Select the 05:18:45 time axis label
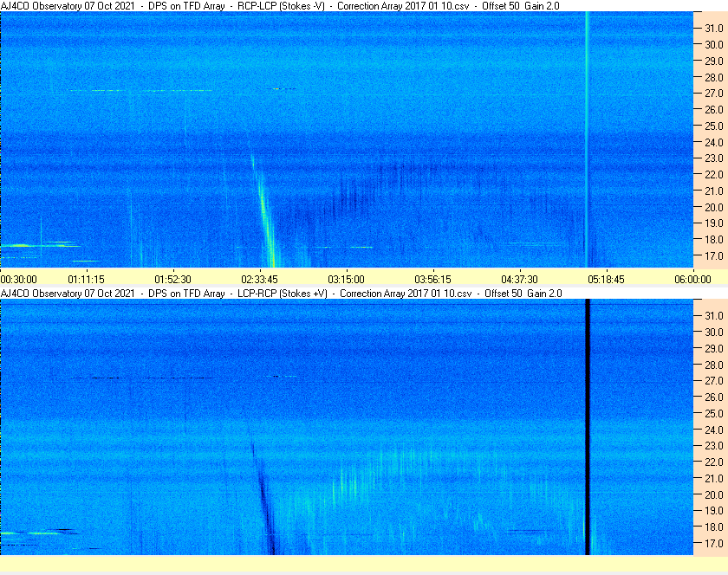 coord(607,280)
